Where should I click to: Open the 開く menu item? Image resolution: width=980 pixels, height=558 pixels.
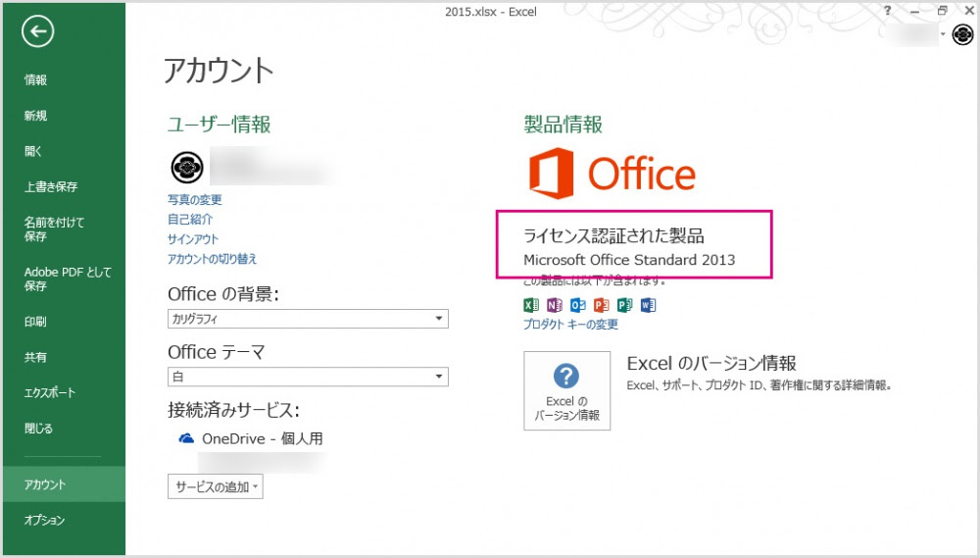pyautogui.click(x=33, y=151)
